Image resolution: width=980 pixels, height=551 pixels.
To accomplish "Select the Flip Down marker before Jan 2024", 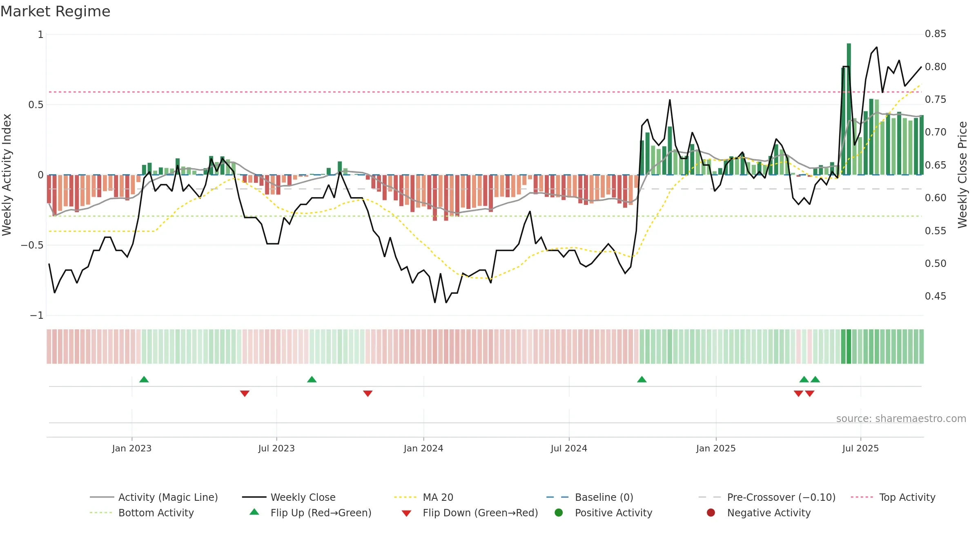I will coord(367,393).
